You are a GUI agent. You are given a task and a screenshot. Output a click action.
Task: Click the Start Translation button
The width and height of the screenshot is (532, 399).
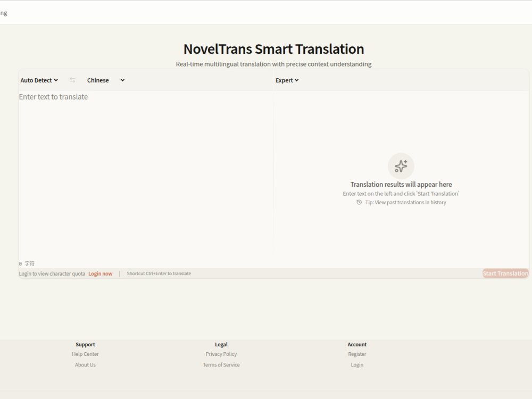pos(505,273)
